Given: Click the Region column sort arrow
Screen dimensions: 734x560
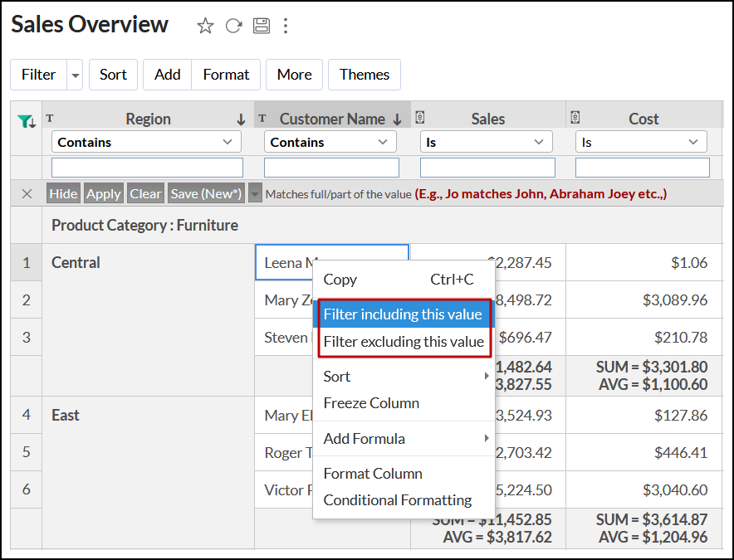Looking at the screenshot, I should 241,119.
